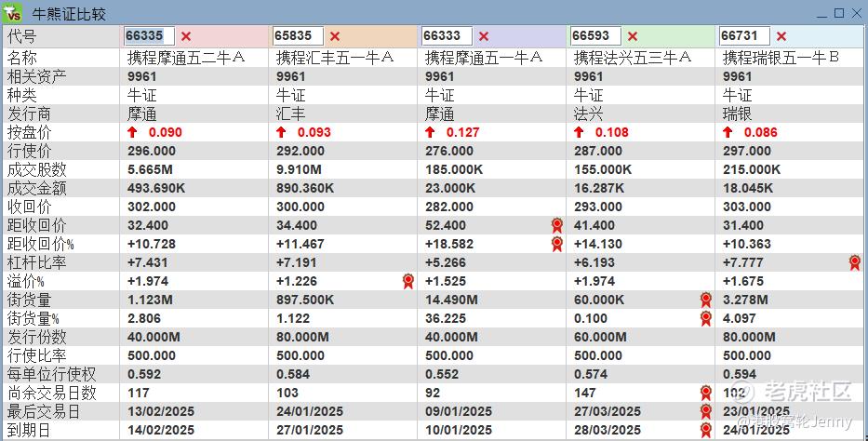
Task: Click turnover value 890.360K
Action: point(305,189)
